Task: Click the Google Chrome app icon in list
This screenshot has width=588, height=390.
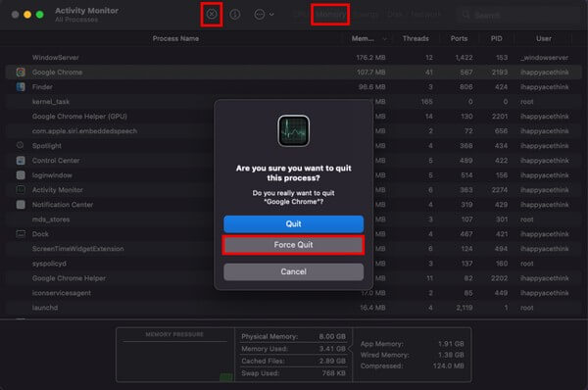Action: click(21, 72)
